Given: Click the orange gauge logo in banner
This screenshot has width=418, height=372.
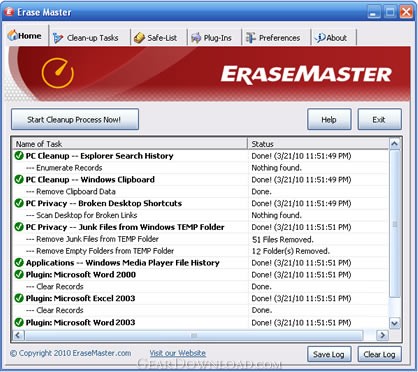Looking at the screenshot, I should (x=58, y=73).
